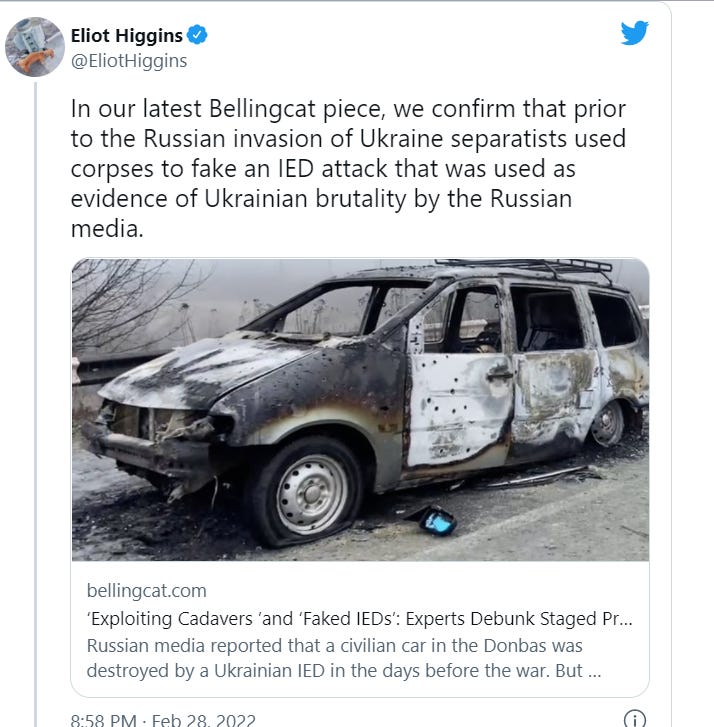Click the roof rack in the photo
714x727 pixels.
[524, 267]
